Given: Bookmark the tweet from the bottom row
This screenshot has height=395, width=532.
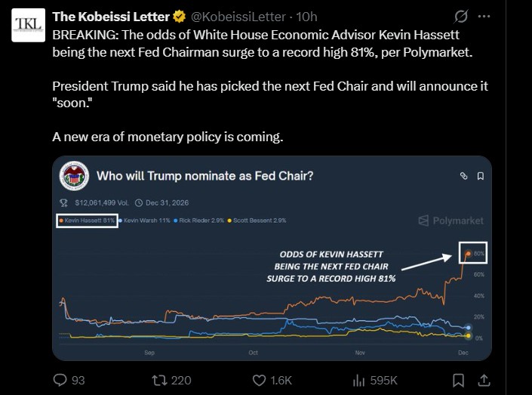Looking at the screenshot, I should (458, 380).
